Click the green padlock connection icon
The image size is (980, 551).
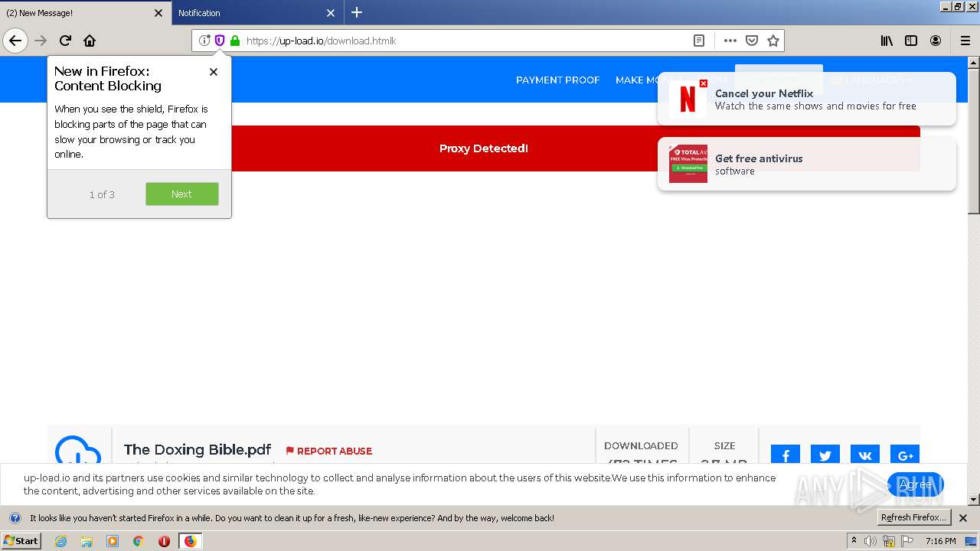click(235, 41)
